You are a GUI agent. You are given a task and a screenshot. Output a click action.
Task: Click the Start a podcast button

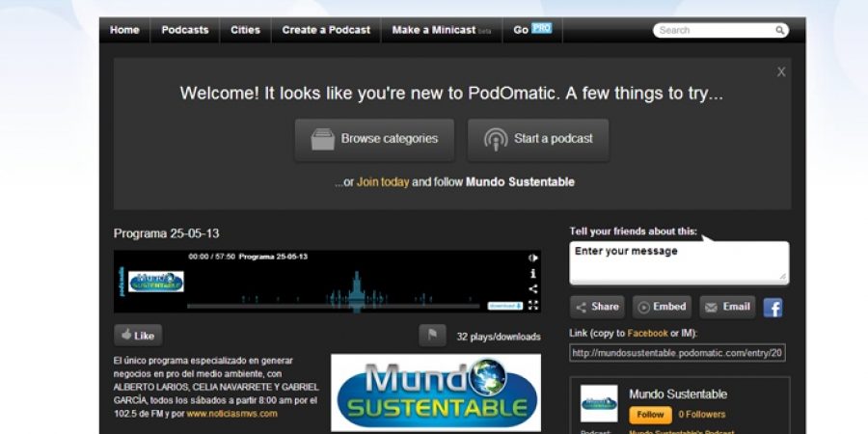tap(538, 140)
